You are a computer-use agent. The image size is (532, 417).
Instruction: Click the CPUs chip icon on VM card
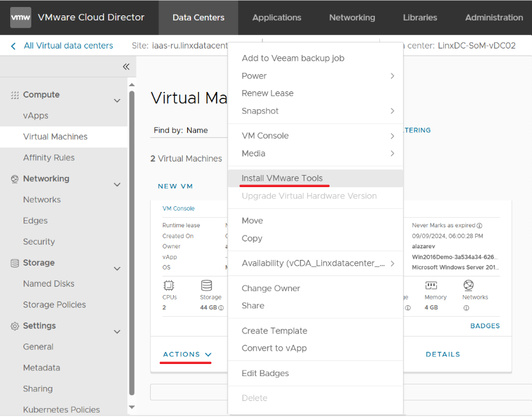pyautogui.click(x=169, y=285)
